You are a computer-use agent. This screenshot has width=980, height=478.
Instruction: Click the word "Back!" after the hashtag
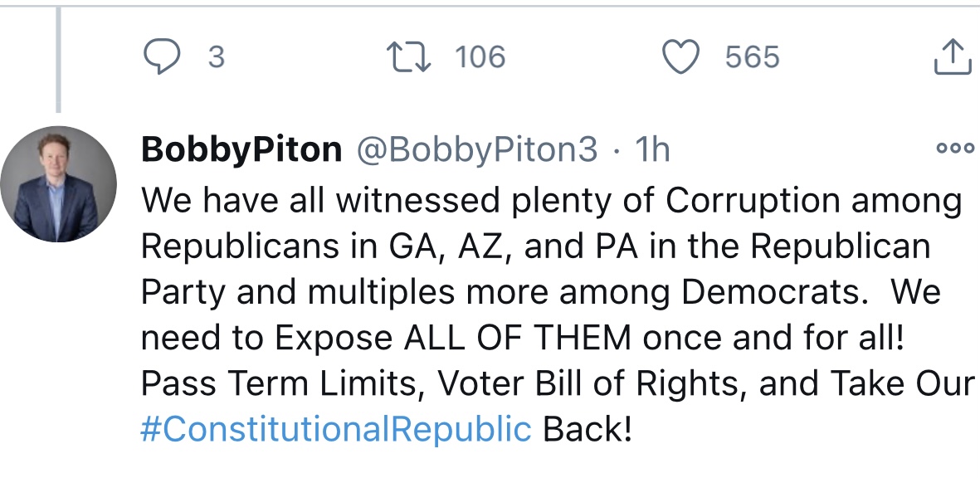[x=587, y=430]
